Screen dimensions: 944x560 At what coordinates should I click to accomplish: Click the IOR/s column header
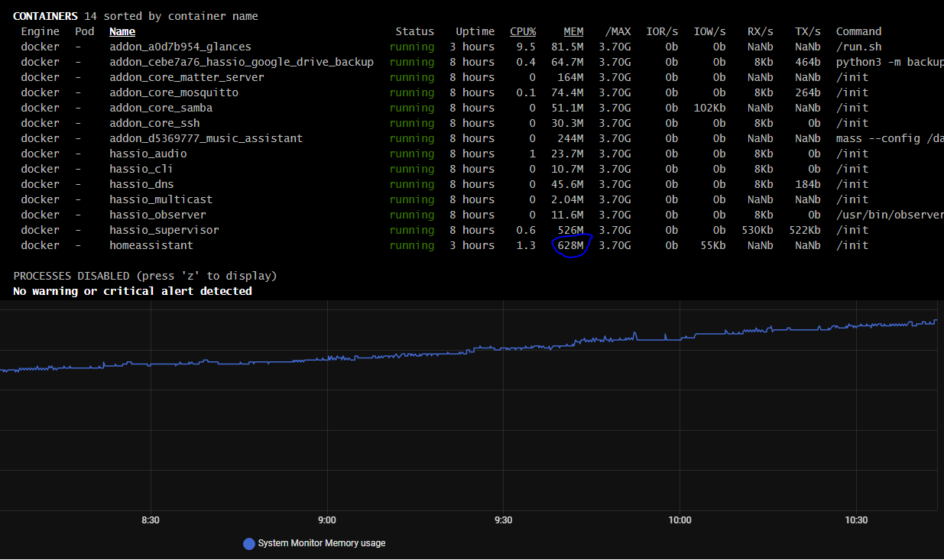click(x=662, y=31)
